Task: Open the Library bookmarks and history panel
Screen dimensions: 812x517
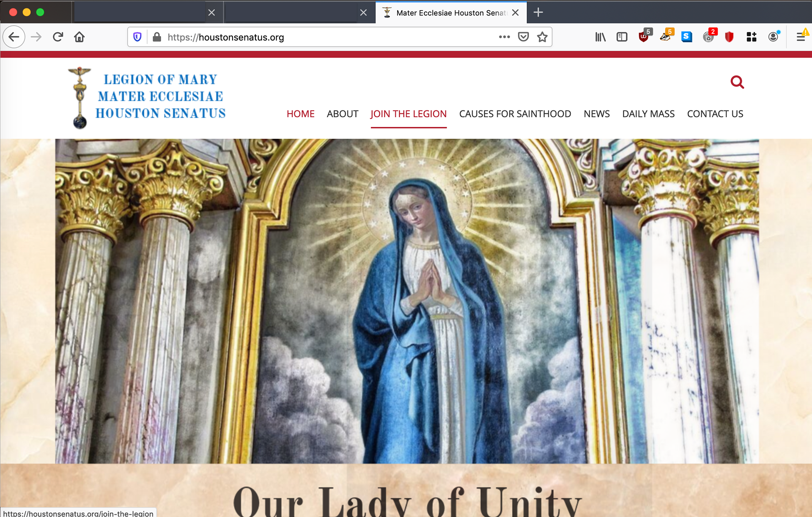Action: [x=601, y=37]
